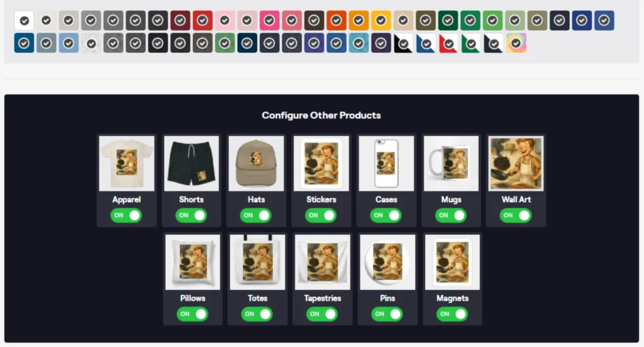Select the Cases phone preview
Image resolution: width=644 pixels, height=347 pixels.
pos(386,164)
